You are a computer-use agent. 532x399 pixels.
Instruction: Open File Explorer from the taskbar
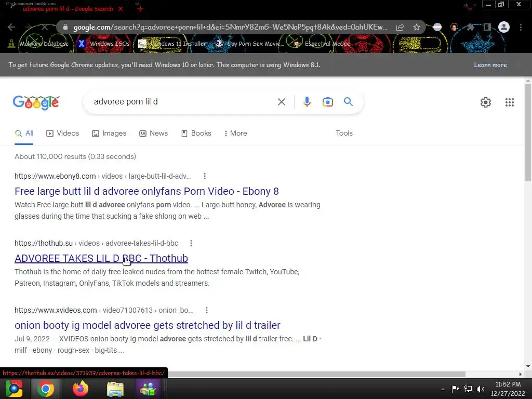tap(115, 389)
